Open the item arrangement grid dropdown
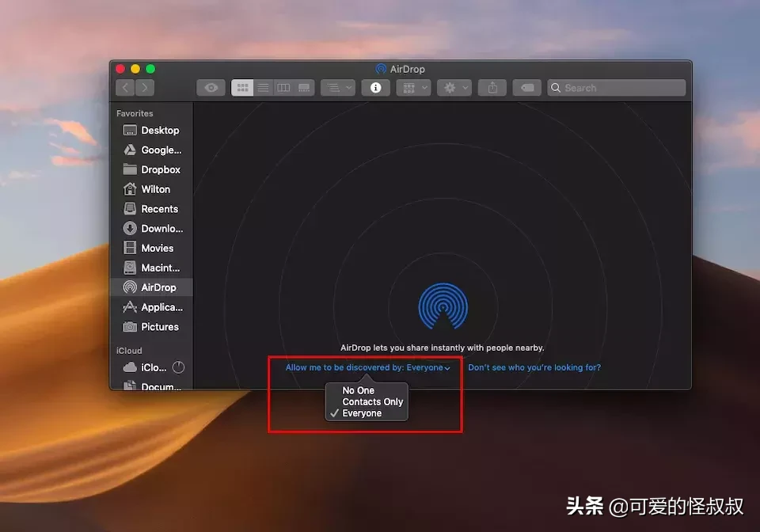Viewport: 760px width, 532px height. 413,88
